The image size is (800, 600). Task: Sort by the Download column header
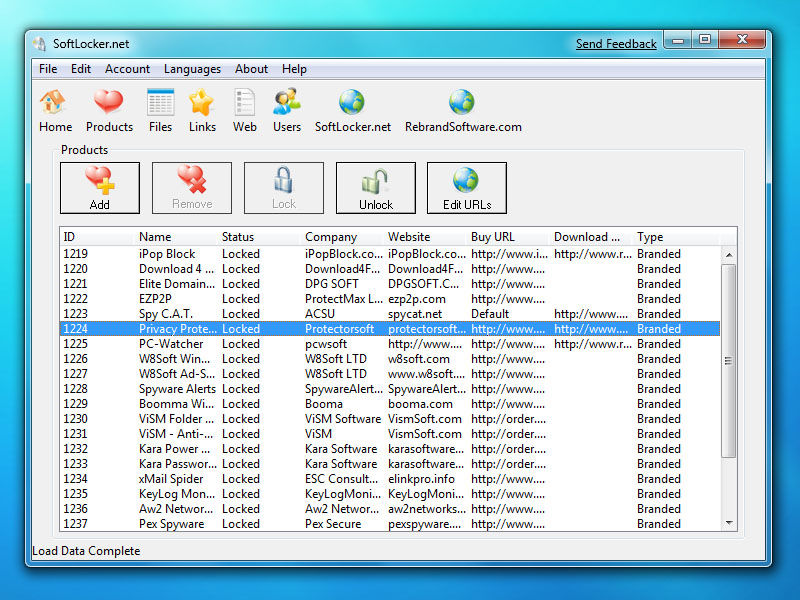coord(592,237)
